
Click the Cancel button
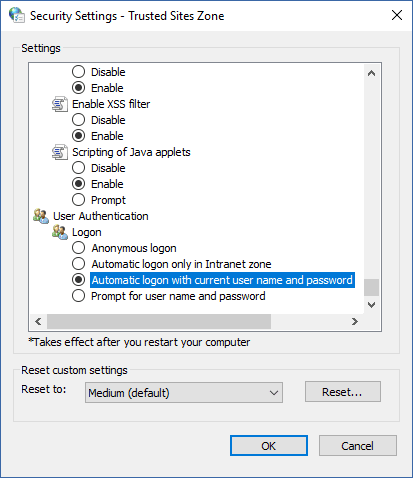point(358,446)
